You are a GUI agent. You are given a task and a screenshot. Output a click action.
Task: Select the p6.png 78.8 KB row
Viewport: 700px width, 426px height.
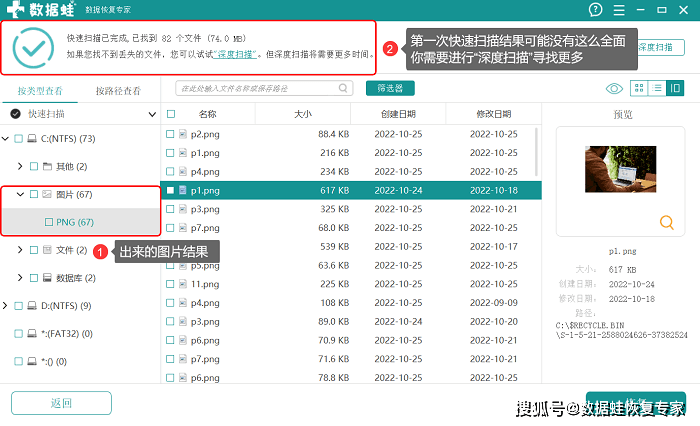pyautogui.click(x=351, y=377)
